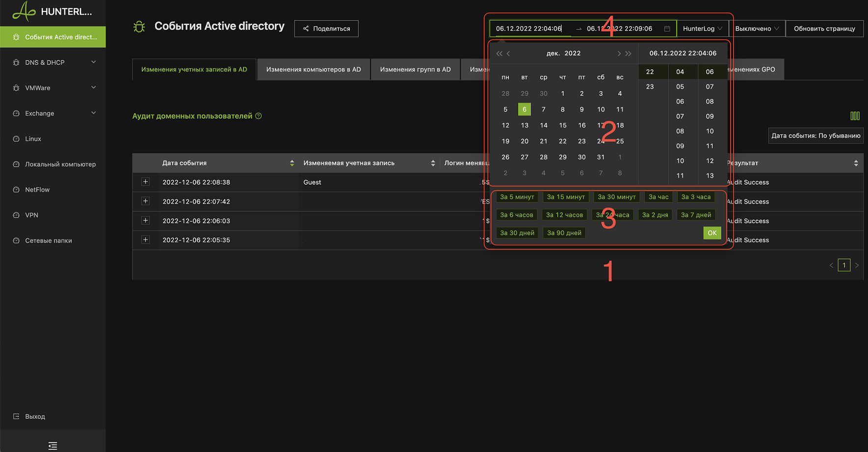Select the 'За 12 часов' preset
The image size is (868, 452).
[564, 215]
